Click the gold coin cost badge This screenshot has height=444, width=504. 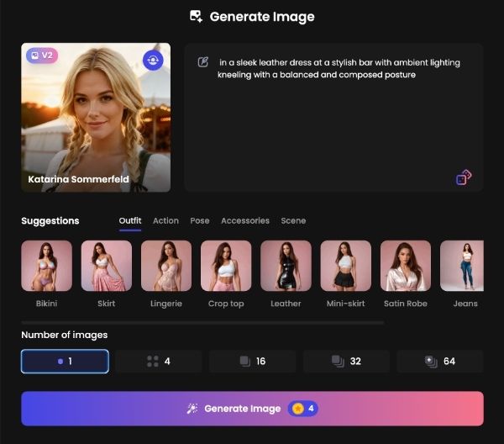click(302, 409)
